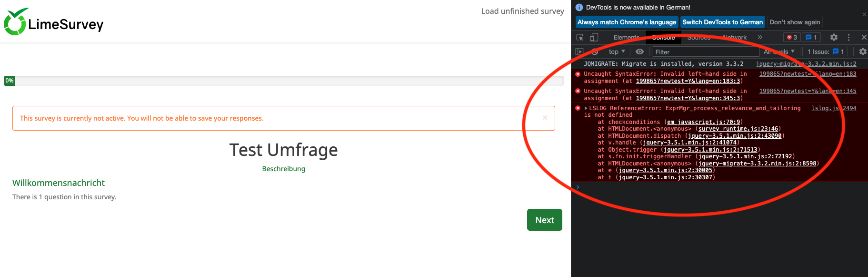The height and width of the screenshot is (277, 868).
Task: Switch to the Sources tab
Action: pyautogui.click(x=698, y=37)
